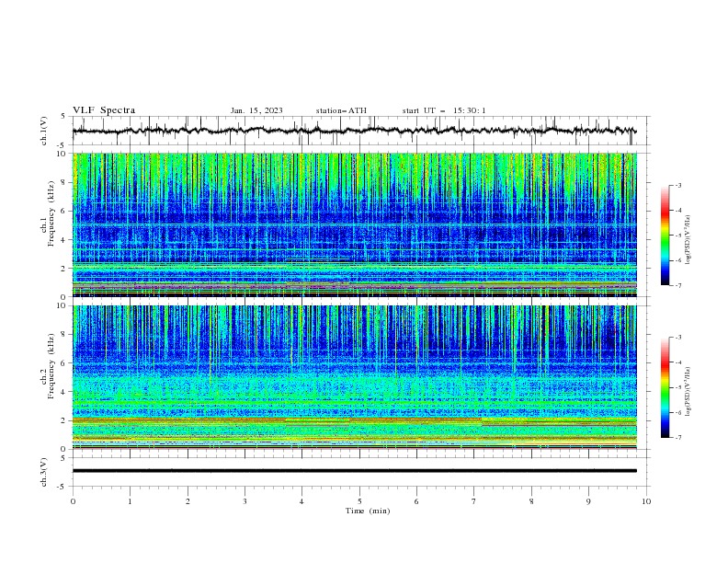This screenshot has height=563, width=728.
Task: Click the ch.1 spectrogram panel
Action: click(355, 224)
